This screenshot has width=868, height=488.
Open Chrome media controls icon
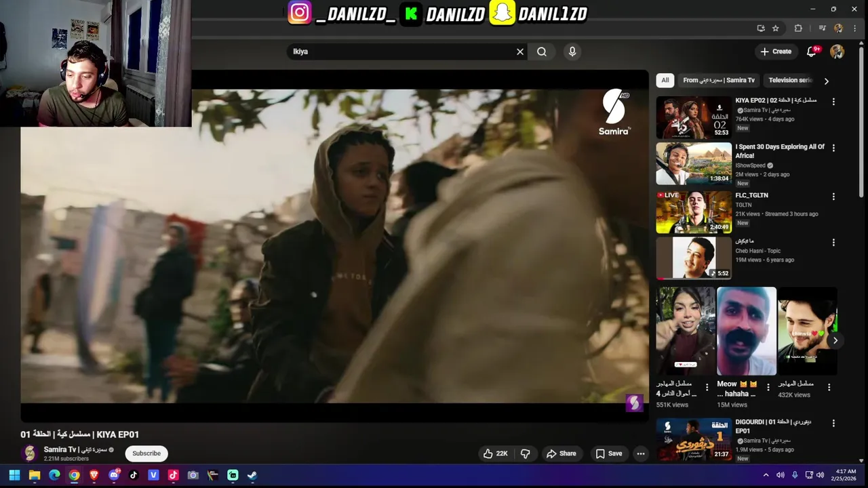[822, 28]
